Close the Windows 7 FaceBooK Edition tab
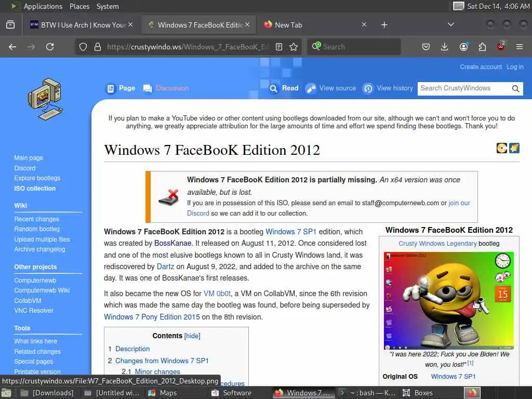This screenshot has height=399, width=532. [x=247, y=25]
